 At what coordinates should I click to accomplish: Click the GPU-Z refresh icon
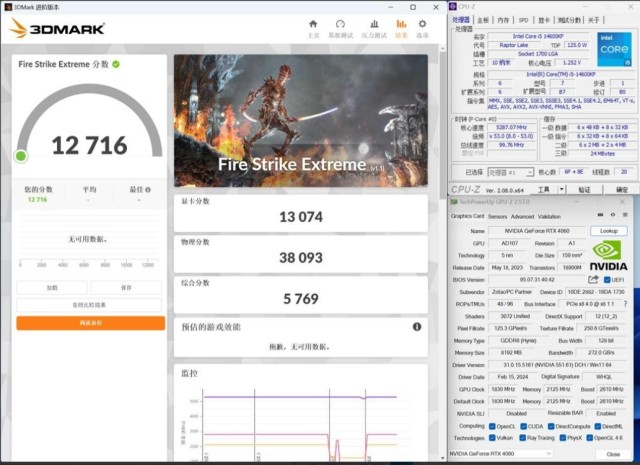coord(613,215)
